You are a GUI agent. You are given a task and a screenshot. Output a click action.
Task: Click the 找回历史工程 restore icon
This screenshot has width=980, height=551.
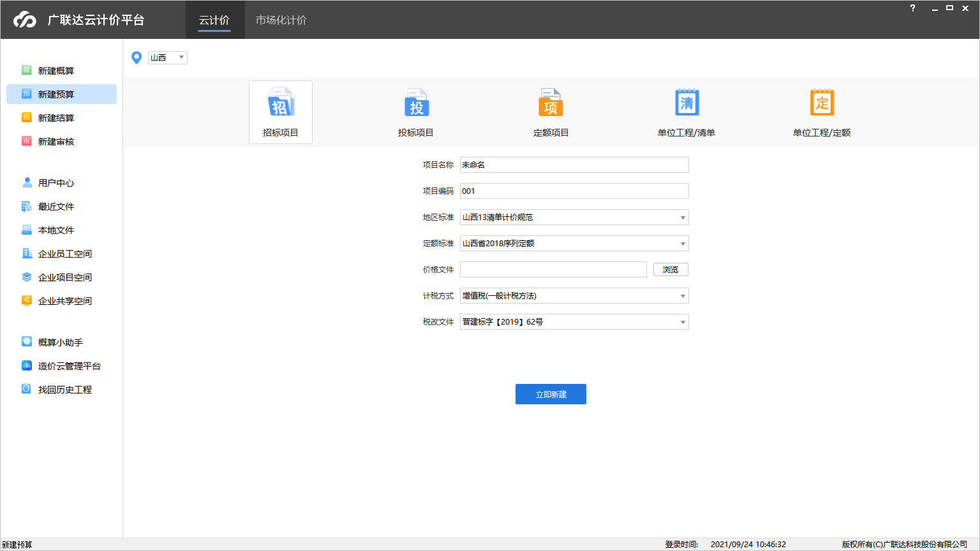27,389
